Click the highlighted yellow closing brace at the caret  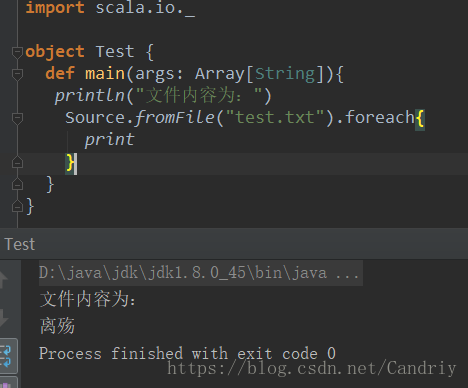70,163
